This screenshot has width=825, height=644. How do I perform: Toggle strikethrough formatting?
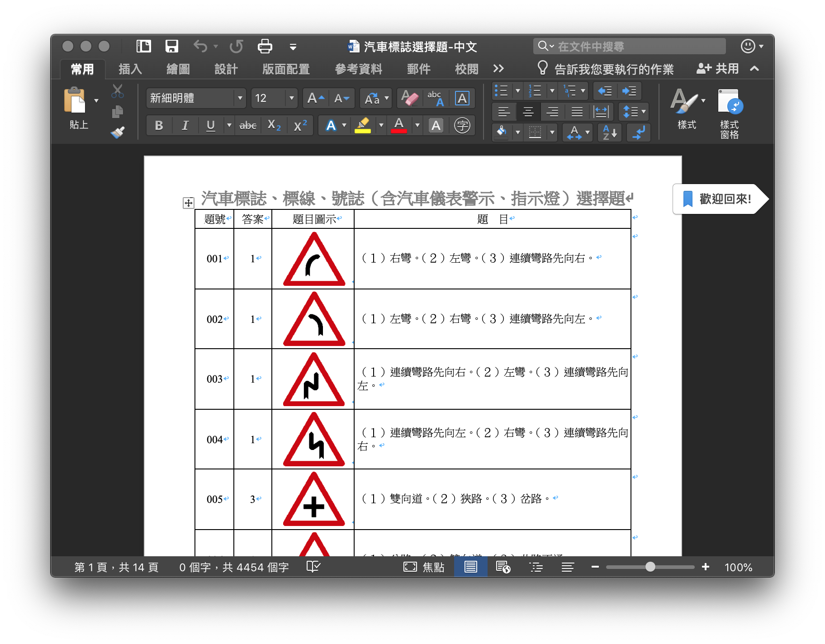point(248,125)
